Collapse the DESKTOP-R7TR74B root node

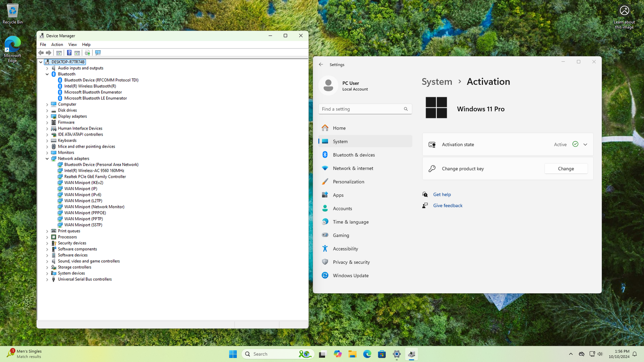tap(41, 62)
